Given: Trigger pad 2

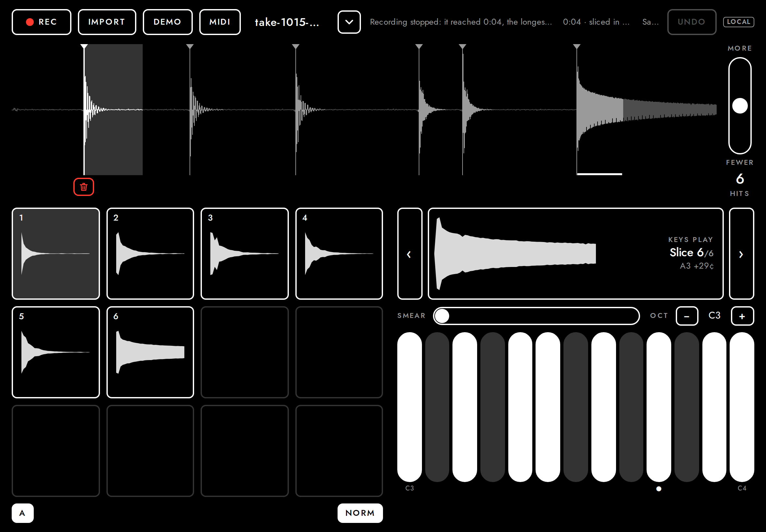Looking at the screenshot, I should pyautogui.click(x=150, y=254).
